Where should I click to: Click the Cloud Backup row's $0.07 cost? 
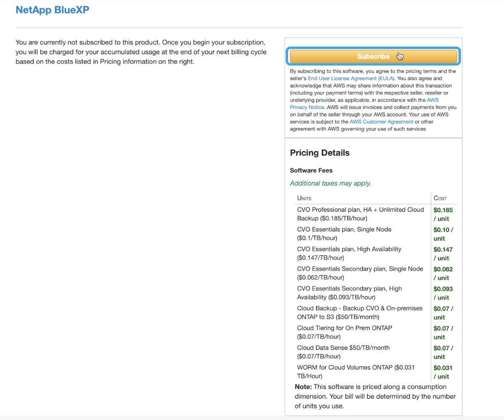click(443, 313)
